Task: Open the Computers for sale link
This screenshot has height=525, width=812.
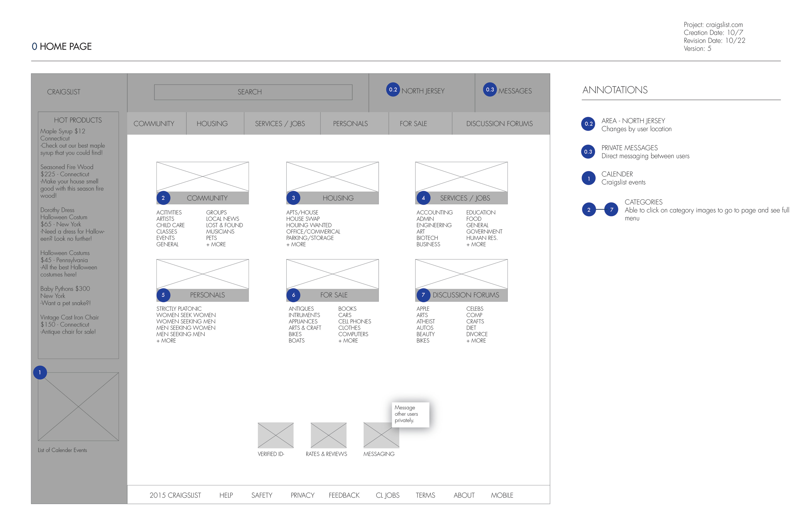Action: click(x=353, y=334)
